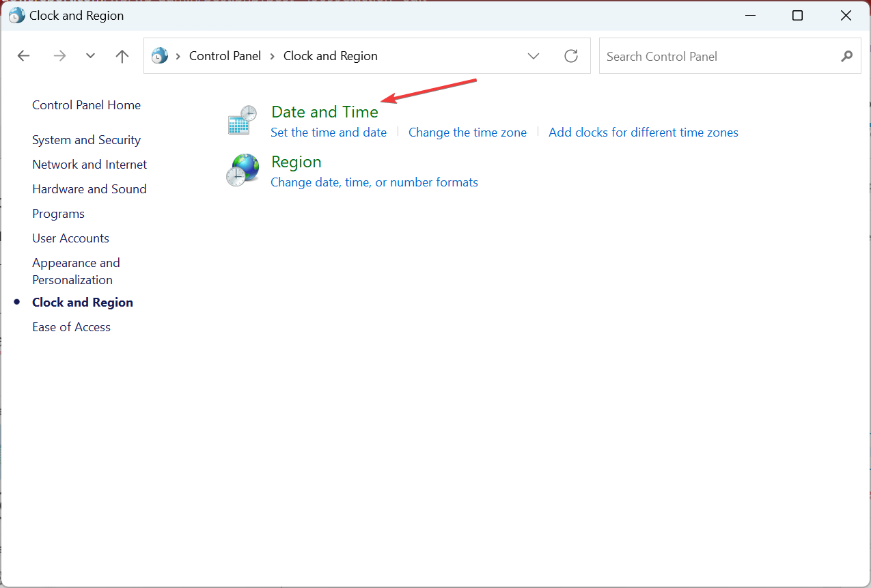871x588 pixels.
Task: Click the Clock and Region selection bullet
Action: (16, 302)
